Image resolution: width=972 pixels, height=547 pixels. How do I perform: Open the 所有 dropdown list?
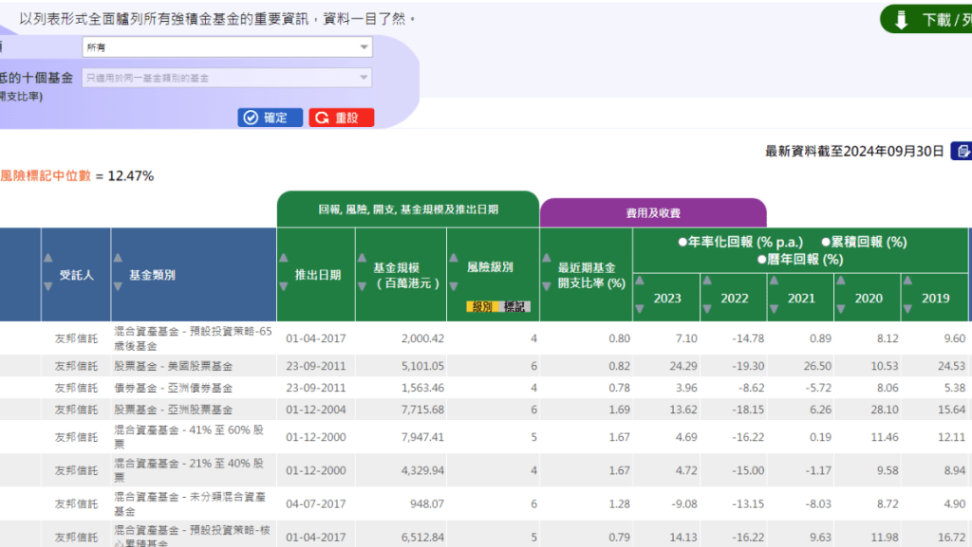226,47
